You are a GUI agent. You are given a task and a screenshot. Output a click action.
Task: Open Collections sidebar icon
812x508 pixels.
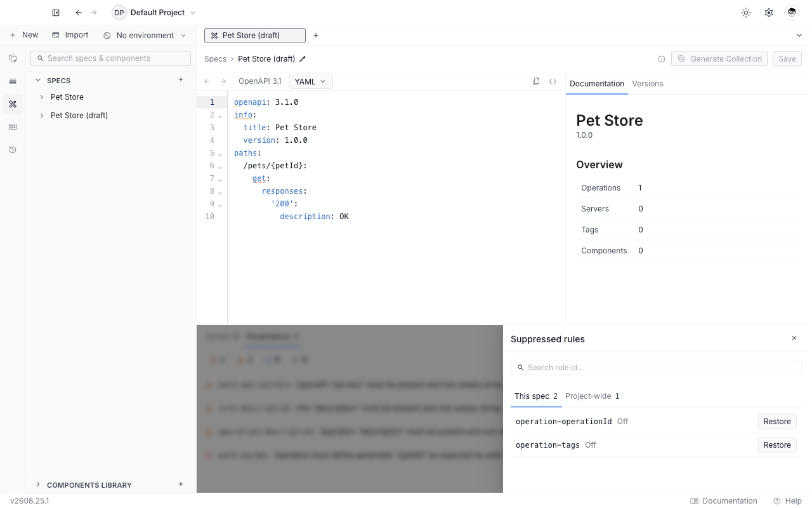coord(13,58)
